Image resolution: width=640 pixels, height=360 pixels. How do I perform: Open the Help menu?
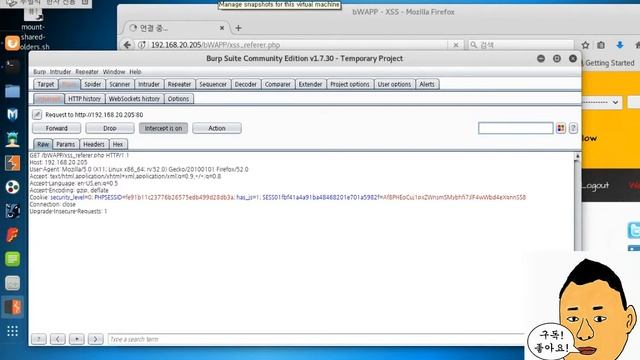click(135, 72)
